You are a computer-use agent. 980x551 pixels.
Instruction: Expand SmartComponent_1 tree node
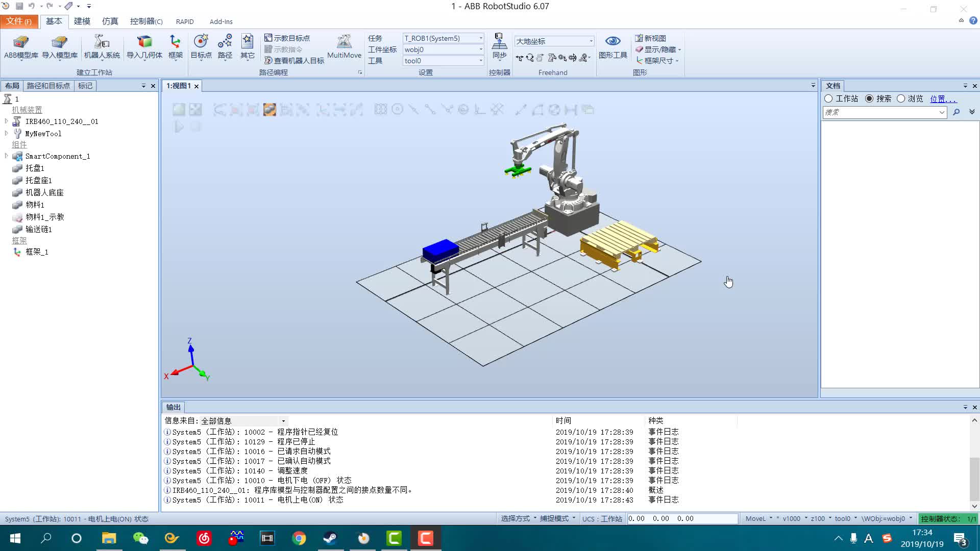6,156
